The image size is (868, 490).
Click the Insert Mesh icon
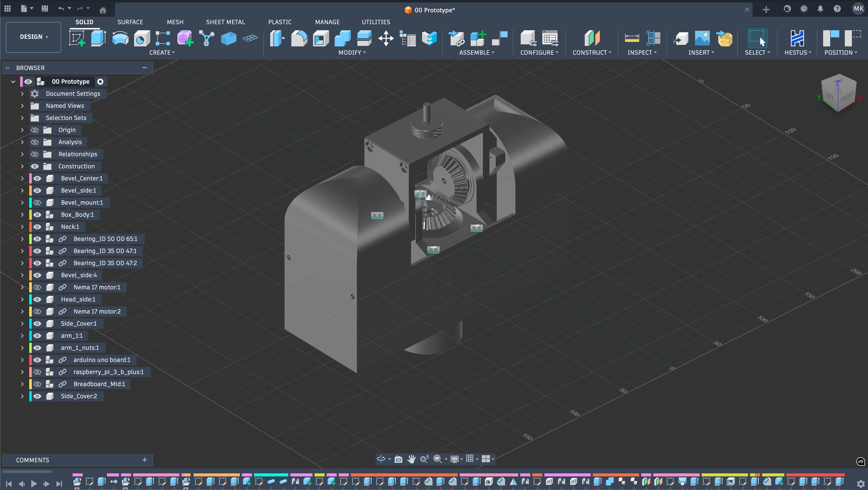coord(725,39)
